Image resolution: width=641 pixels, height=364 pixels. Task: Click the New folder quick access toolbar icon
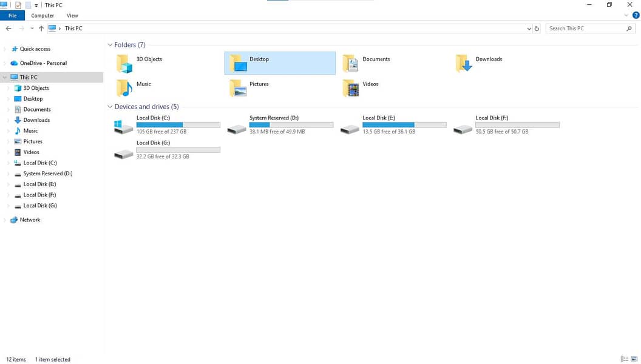tap(28, 5)
